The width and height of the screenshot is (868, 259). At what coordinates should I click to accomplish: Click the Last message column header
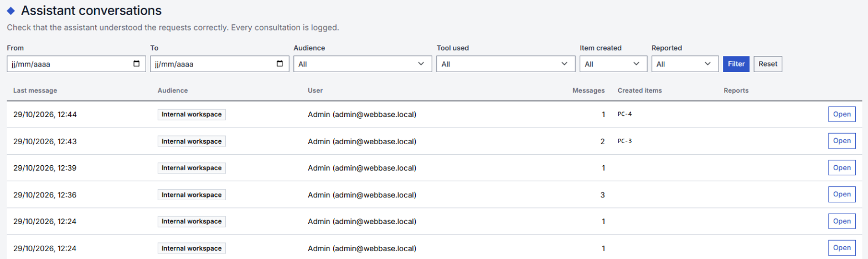pos(35,90)
